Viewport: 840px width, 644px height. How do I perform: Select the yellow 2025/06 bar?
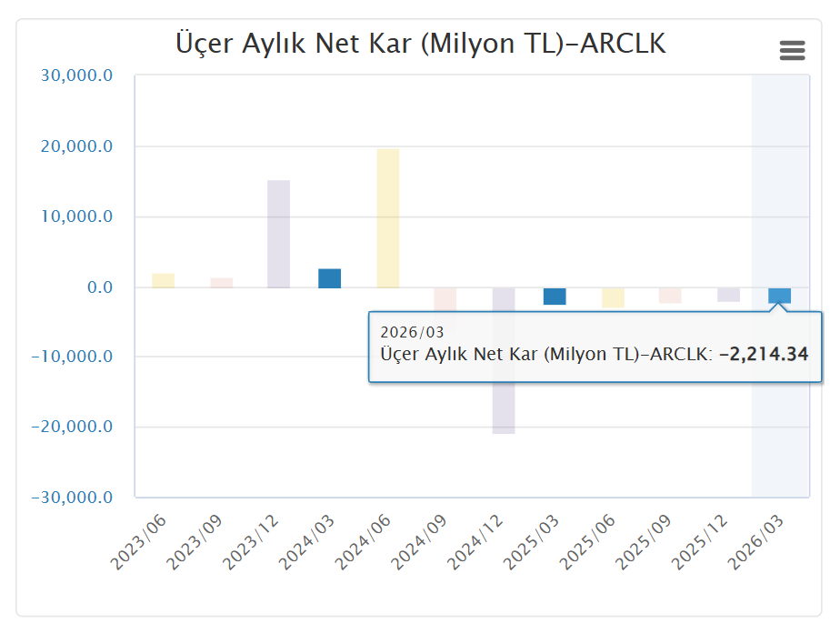coord(613,297)
